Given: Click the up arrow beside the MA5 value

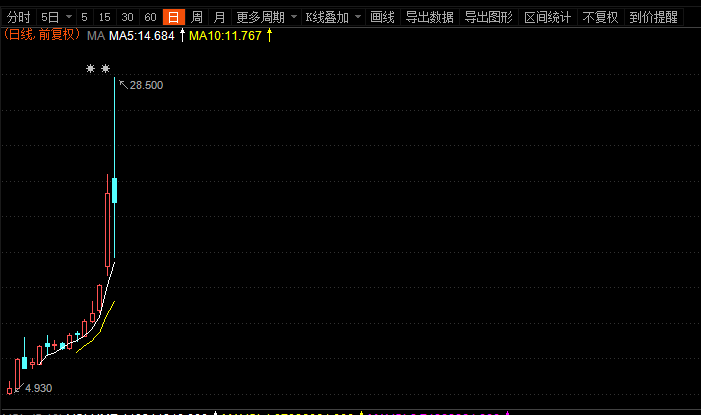Looking at the screenshot, I should tap(182, 35).
